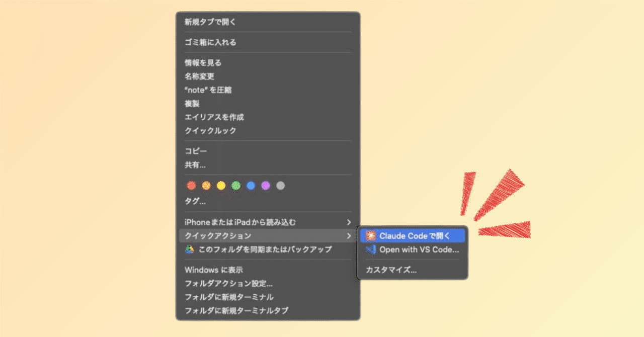The image size is (644, 337).
Task: Click the Claude Code icon in submenu
Action: (x=371, y=236)
